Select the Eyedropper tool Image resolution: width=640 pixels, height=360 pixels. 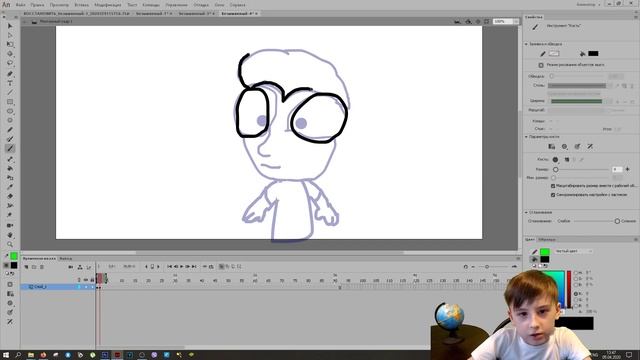coord(10,187)
